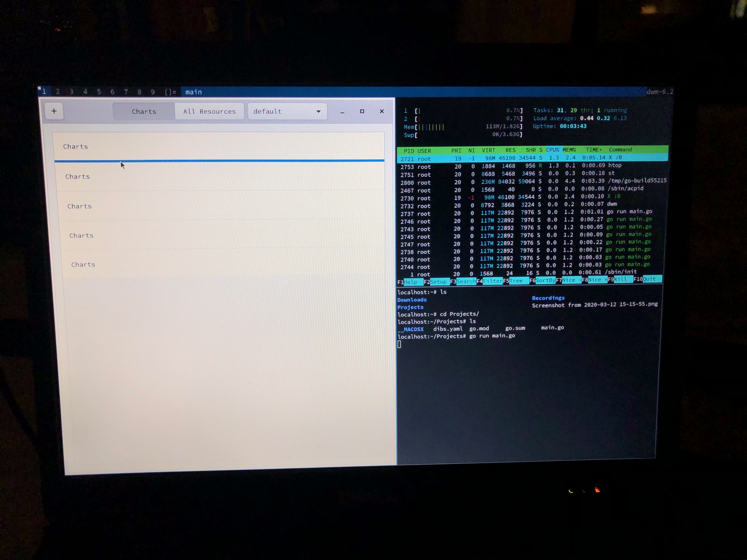Click __MACOSX directory in terminal listing
The image size is (747, 560).
tap(410, 329)
